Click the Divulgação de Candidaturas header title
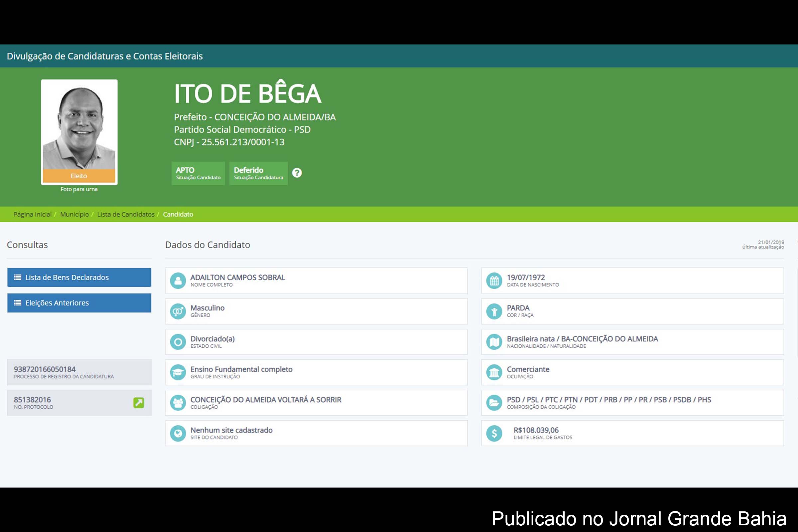798x532 pixels. (x=104, y=56)
